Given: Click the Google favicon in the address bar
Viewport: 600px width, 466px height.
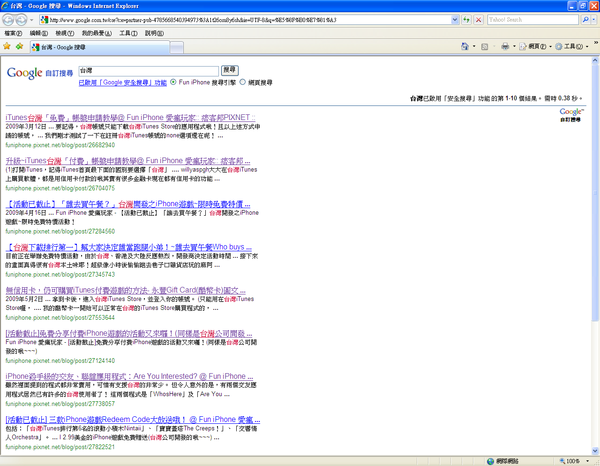Looking at the screenshot, I should (44, 20).
